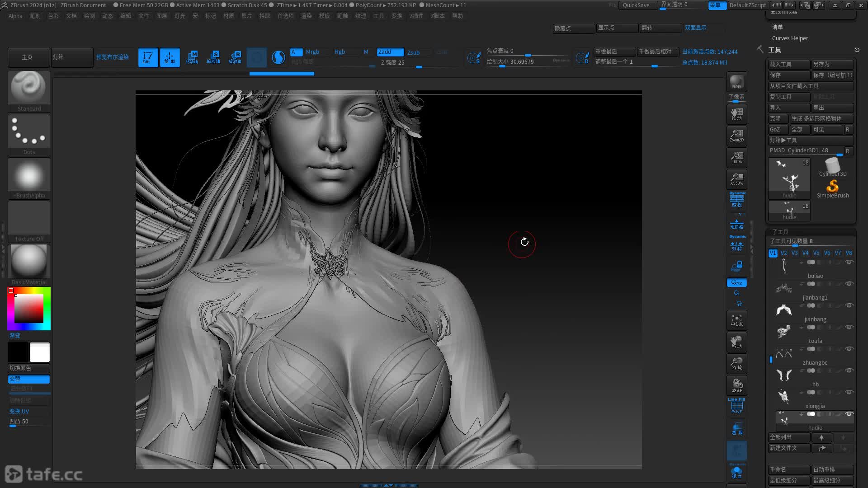
Task: Open the Dots stroke picker
Action: pyautogui.click(x=29, y=135)
